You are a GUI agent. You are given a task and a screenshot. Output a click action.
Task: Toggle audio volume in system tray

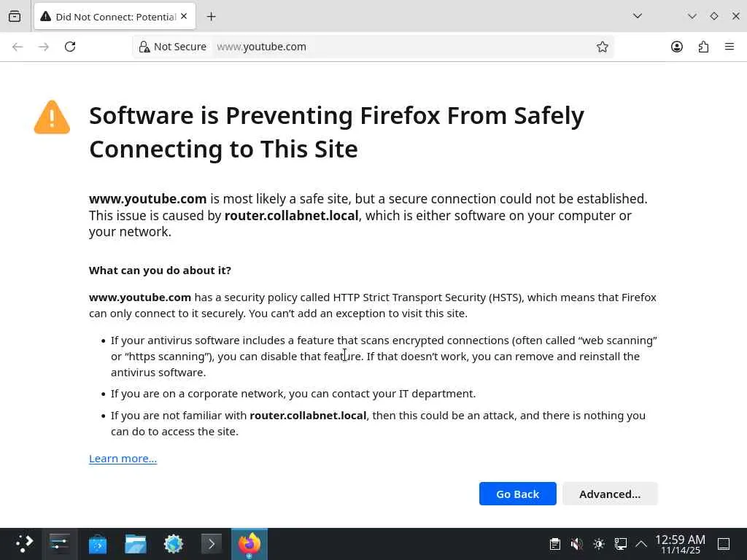[x=576, y=544]
